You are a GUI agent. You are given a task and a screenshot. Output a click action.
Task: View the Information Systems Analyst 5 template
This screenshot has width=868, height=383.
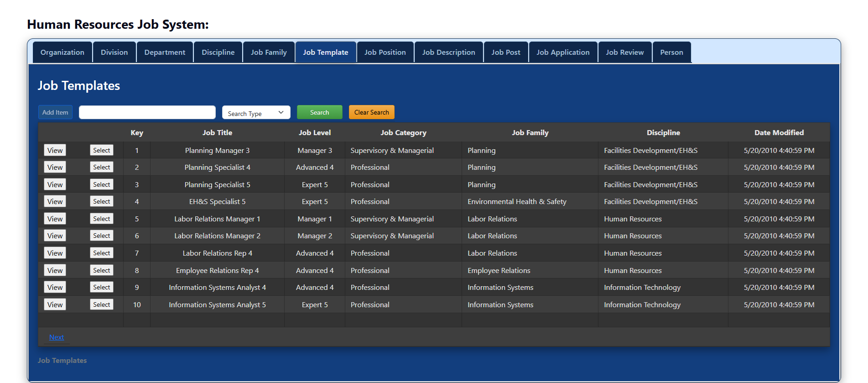click(x=55, y=304)
